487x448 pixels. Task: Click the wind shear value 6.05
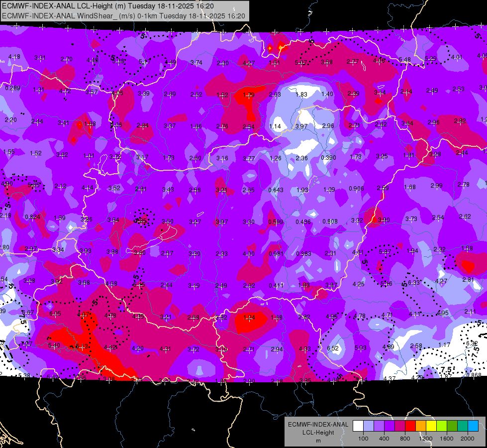tap(55, 314)
